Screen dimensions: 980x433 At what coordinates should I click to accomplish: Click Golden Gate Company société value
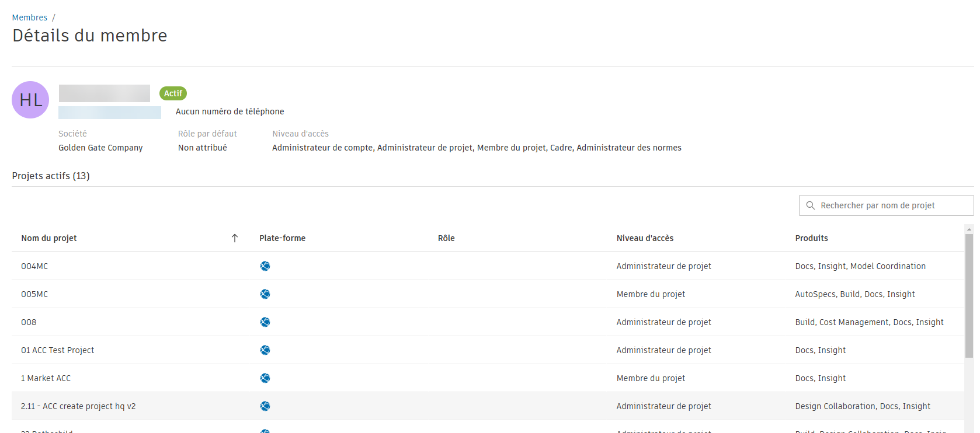[x=100, y=148]
